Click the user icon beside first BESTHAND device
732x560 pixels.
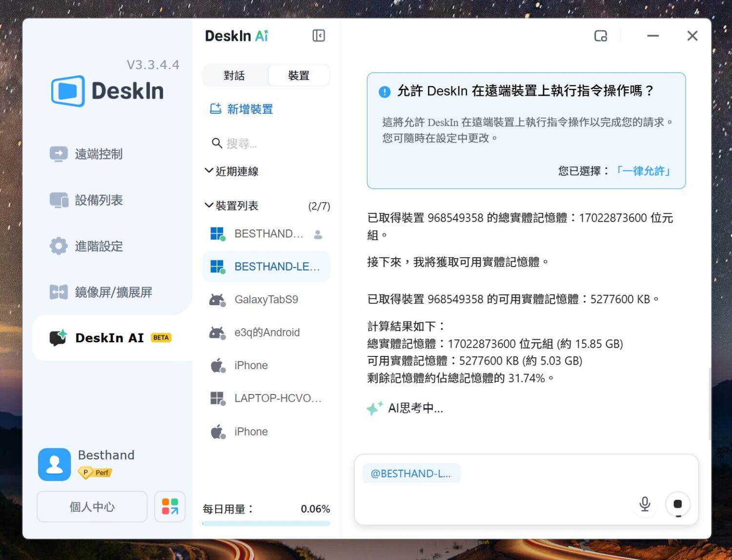coord(318,234)
